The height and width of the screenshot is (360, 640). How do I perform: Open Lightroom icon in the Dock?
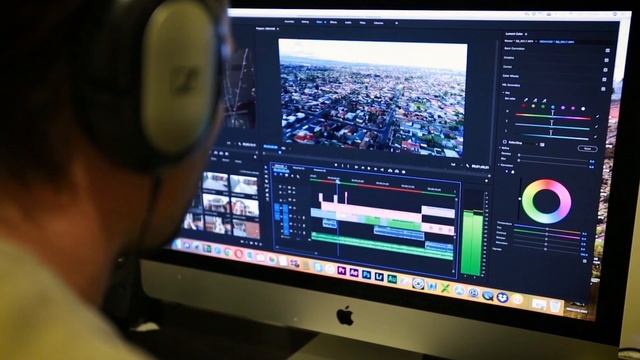pos(379,277)
